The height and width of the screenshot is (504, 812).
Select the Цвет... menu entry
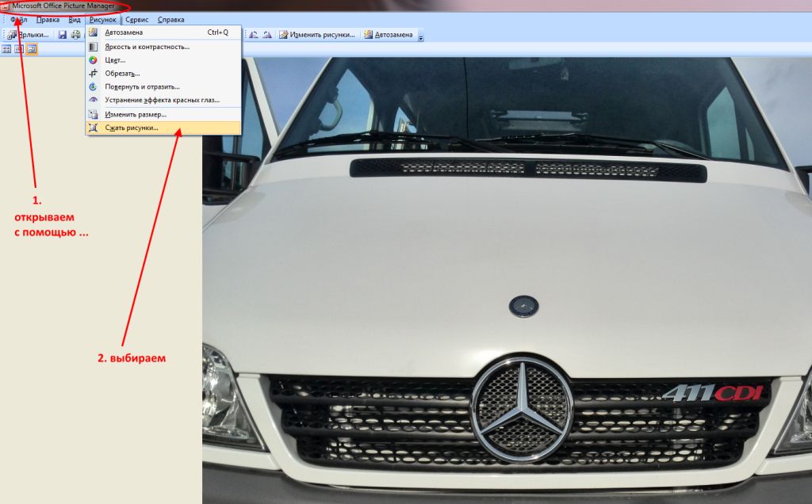pyautogui.click(x=163, y=60)
